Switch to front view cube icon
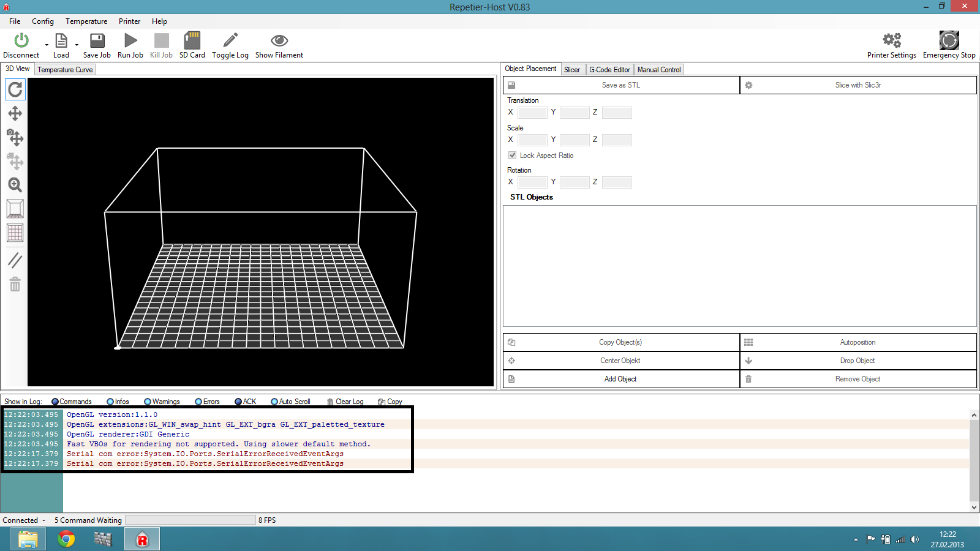 tap(15, 209)
